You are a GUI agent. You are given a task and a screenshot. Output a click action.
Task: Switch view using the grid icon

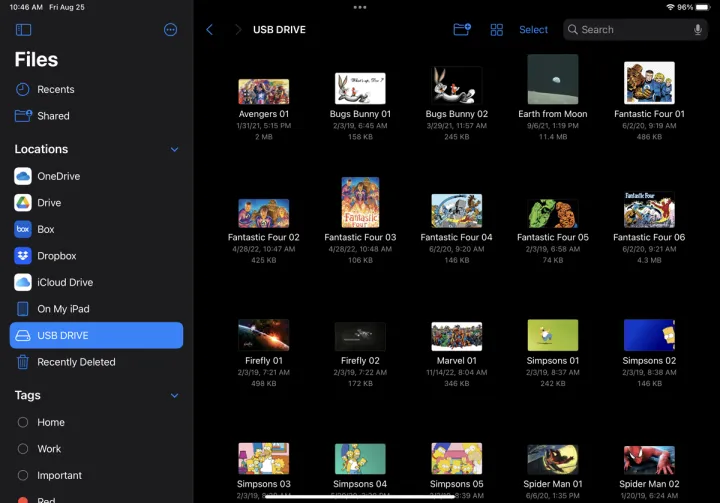pos(496,30)
